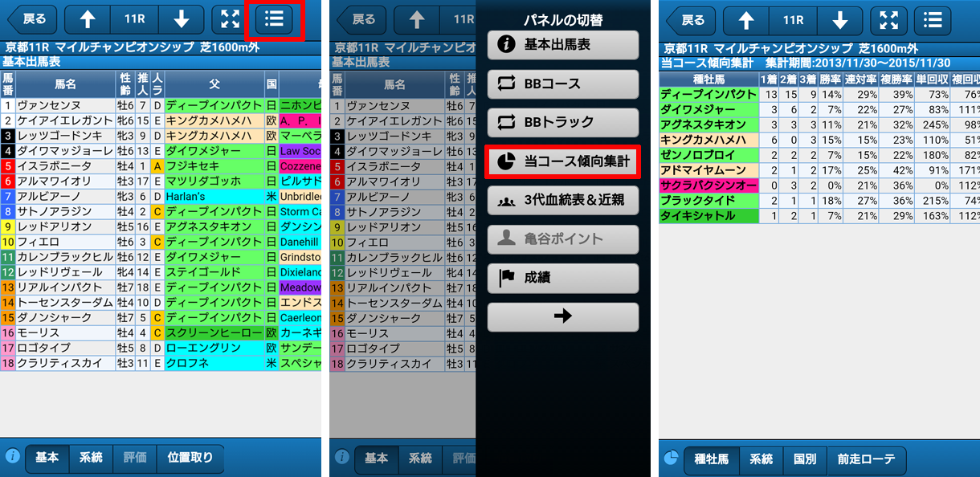Image resolution: width=980 pixels, height=477 pixels.
Task: Tap the right arrow button in panel menu
Action: 562,316
